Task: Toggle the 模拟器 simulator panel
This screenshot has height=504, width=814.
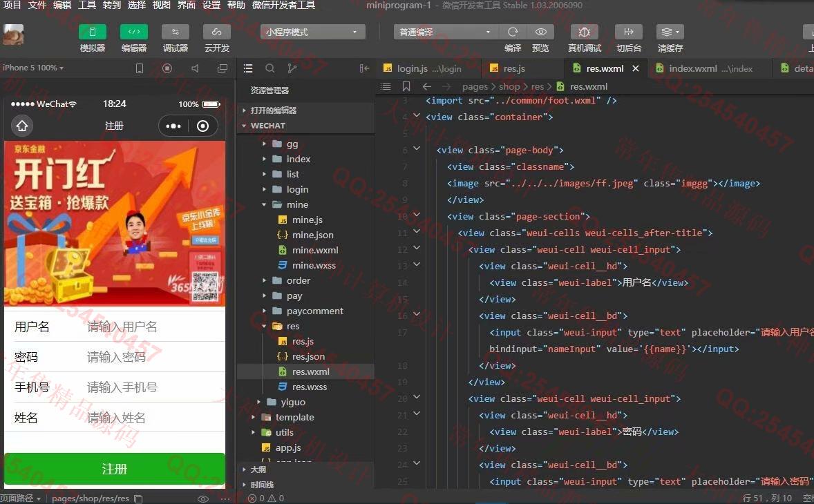Action: 93,32
